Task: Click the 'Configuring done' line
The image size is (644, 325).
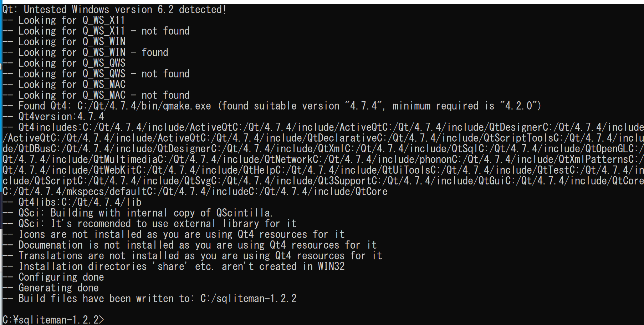Action: coord(53,277)
